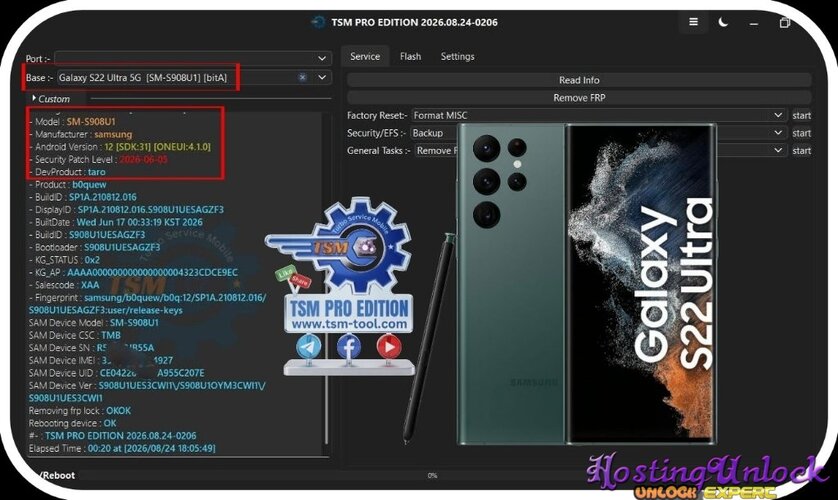Expand the Base model dropdown arrow
Image resolution: width=838 pixels, height=500 pixels.
pos(322,77)
